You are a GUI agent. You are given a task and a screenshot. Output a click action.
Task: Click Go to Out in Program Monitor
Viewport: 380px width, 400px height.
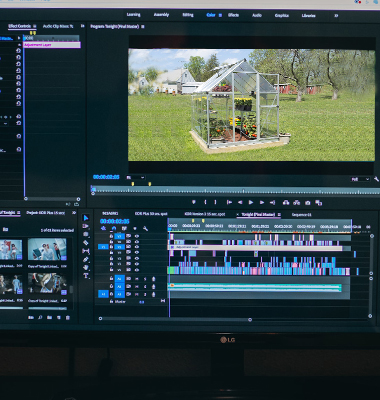[x=272, y=202]
